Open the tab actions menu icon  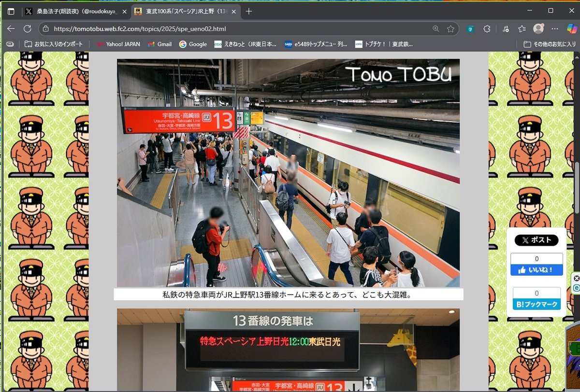tap(11, 11)
